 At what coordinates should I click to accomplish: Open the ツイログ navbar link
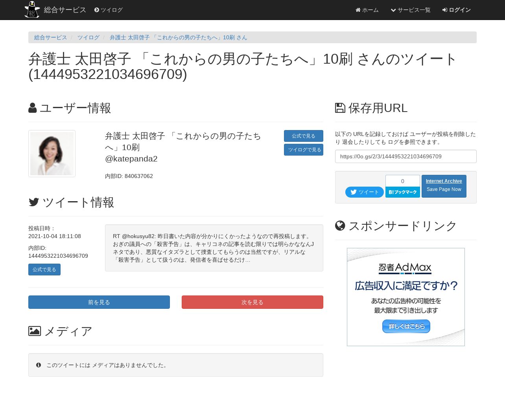[x=109, y=10]
